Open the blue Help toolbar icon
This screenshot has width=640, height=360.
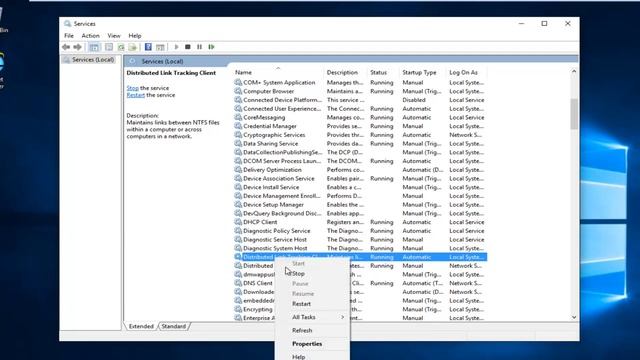click(x=148, y=47)
